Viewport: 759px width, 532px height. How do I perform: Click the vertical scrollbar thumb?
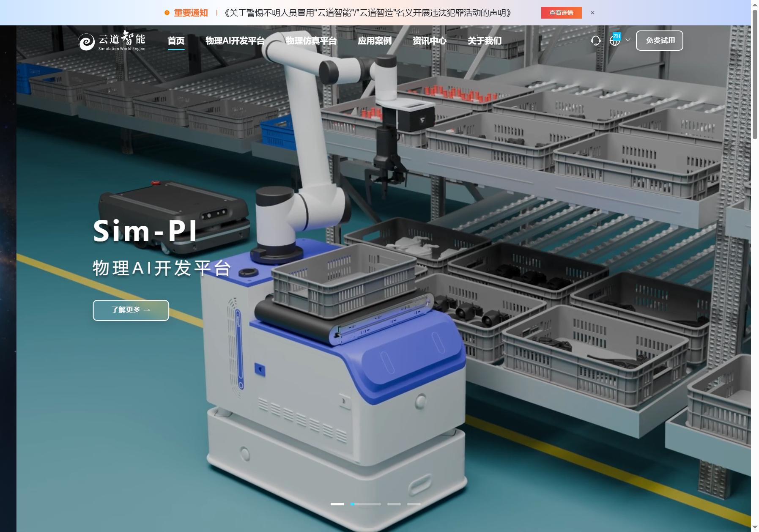755,74
